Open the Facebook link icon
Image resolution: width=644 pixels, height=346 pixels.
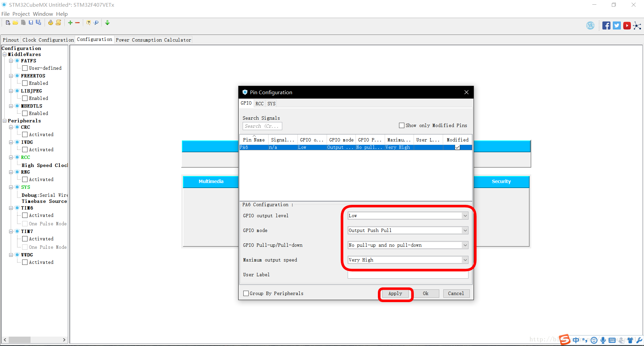[x=606, y=25]
